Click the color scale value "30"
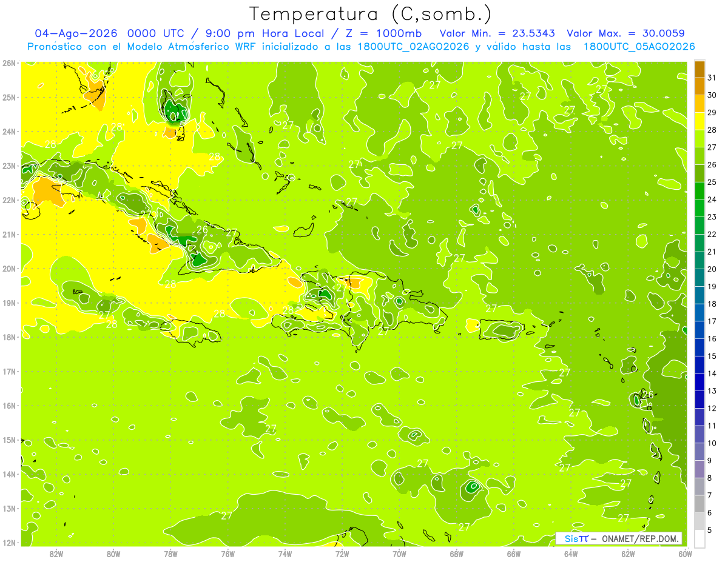 tap(712, 95)
